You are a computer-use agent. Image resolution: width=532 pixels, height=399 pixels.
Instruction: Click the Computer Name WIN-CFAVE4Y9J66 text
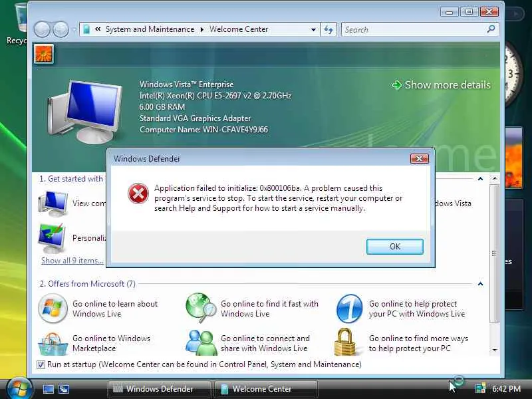click(203, 130)
